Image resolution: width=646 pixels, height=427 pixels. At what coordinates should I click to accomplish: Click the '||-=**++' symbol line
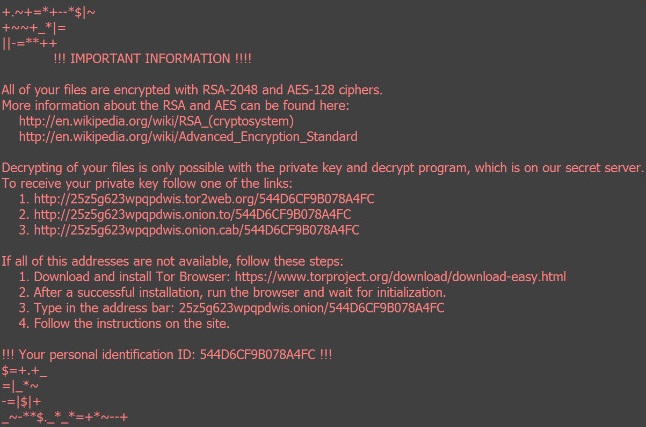pyautogui.click(x=29, y=42)
